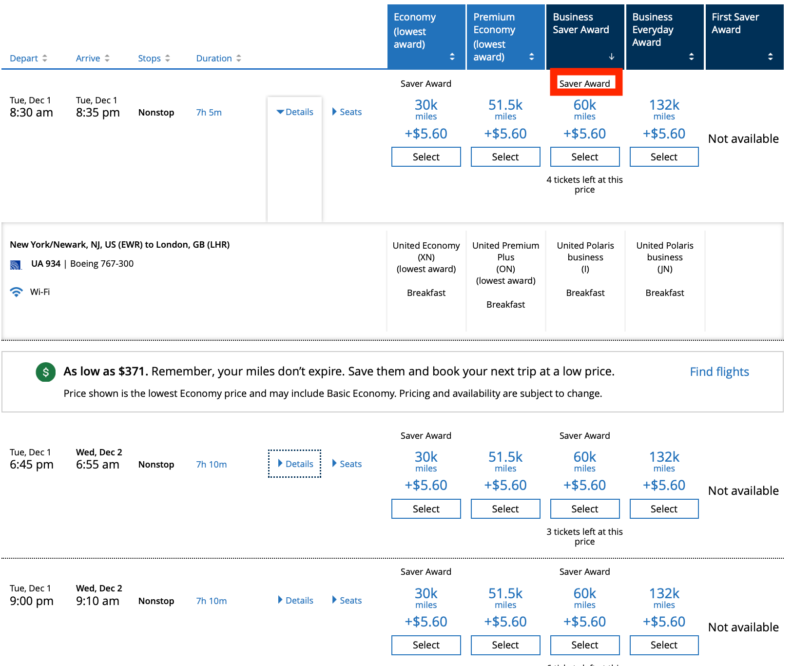The image size is (812, 666).
Task: Click sort arrows in Business Everyday header
Action: 691,57
